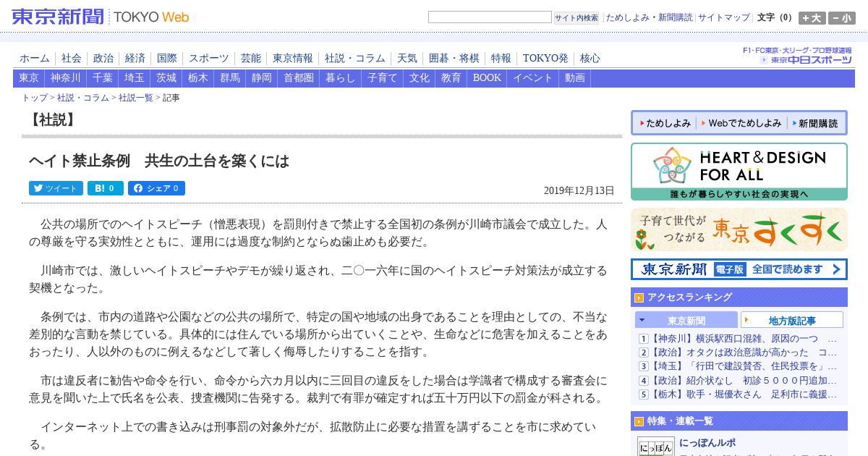The image size is (868, 456).
Task: Open the スポーツ section
Action: click(x=209, y=58)
